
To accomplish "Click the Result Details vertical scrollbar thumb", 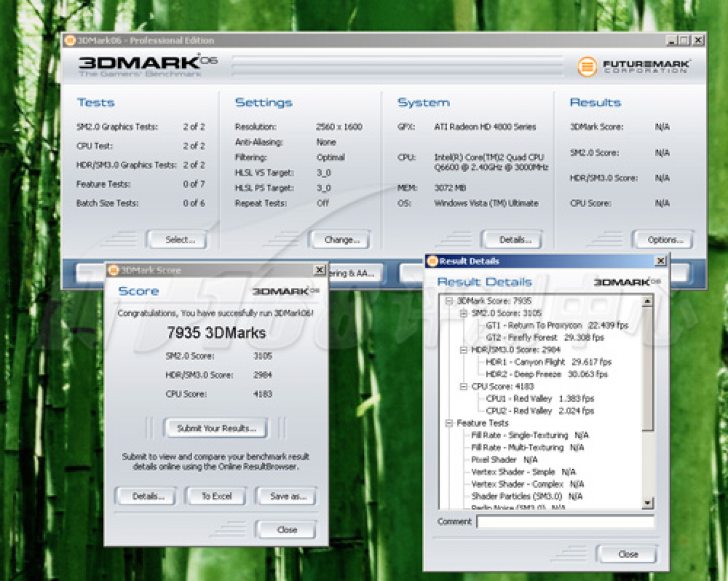I will pos(648,369).
